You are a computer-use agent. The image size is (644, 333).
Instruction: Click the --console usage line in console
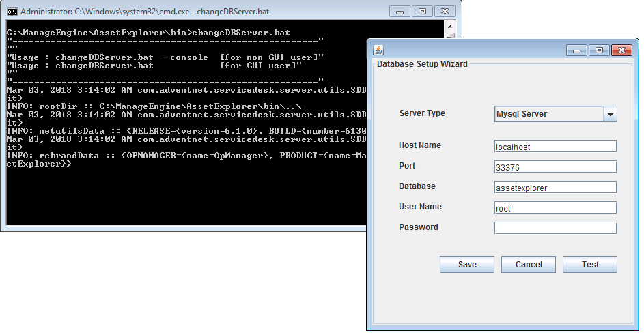(165, 57)
